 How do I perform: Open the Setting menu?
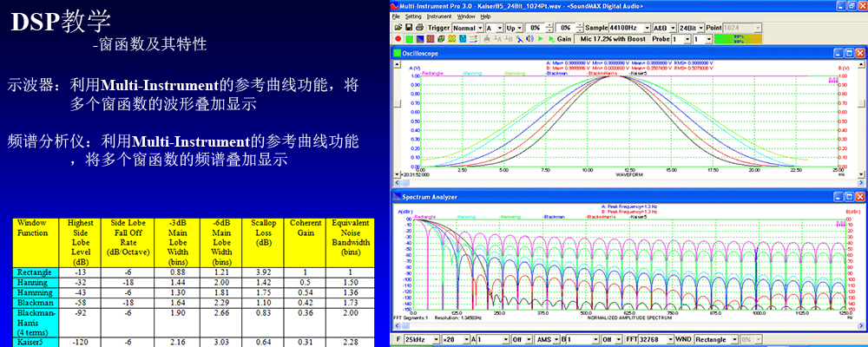coord(413,16)
